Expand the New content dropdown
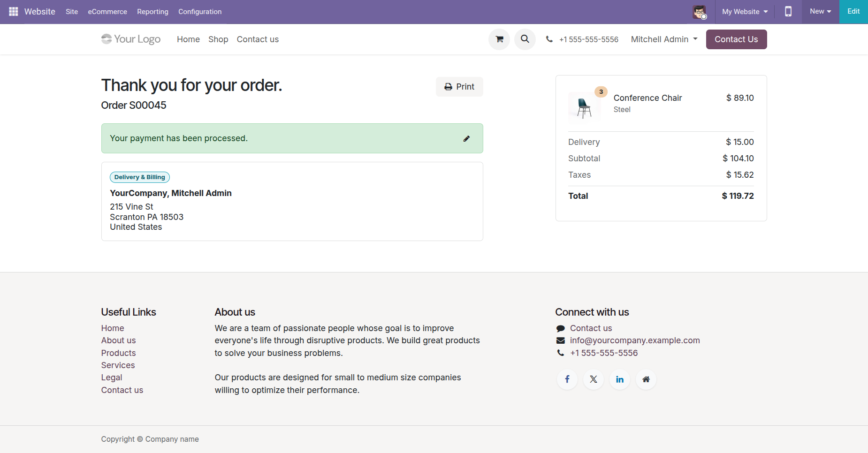868x453 pixels. 820,12
